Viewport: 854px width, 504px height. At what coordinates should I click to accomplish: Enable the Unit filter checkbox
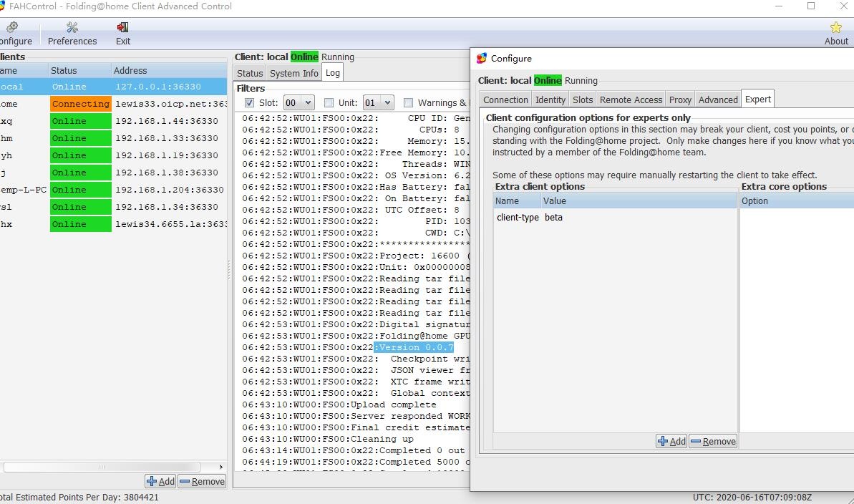tap(329, 102)
